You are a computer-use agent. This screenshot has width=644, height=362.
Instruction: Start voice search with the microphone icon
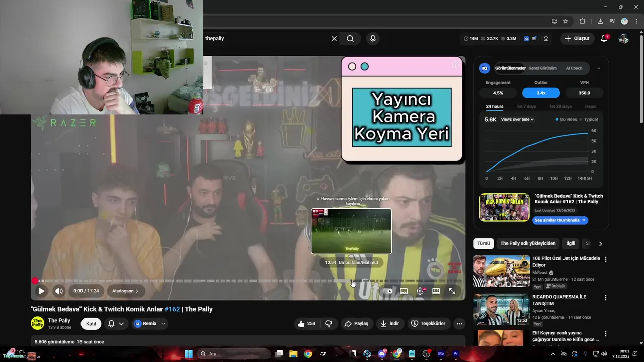point(373,38)
